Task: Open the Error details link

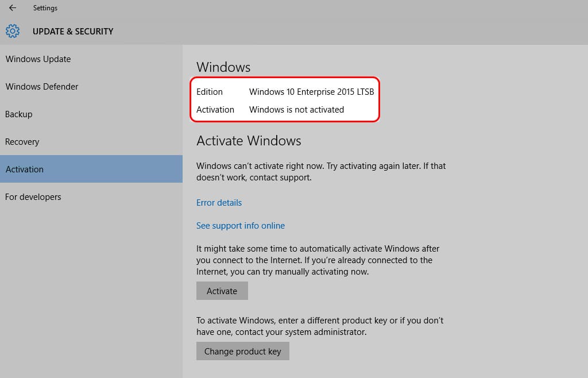Action: tap(219, 202)
